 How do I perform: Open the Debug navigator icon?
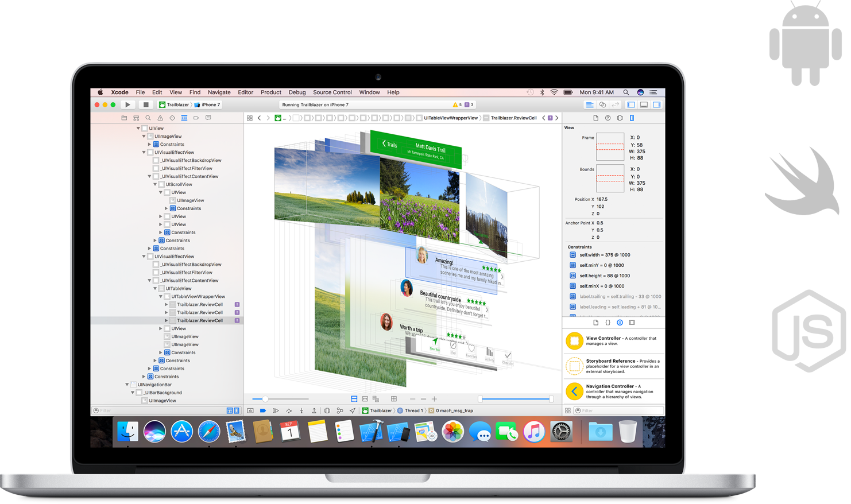click(184, 118)
